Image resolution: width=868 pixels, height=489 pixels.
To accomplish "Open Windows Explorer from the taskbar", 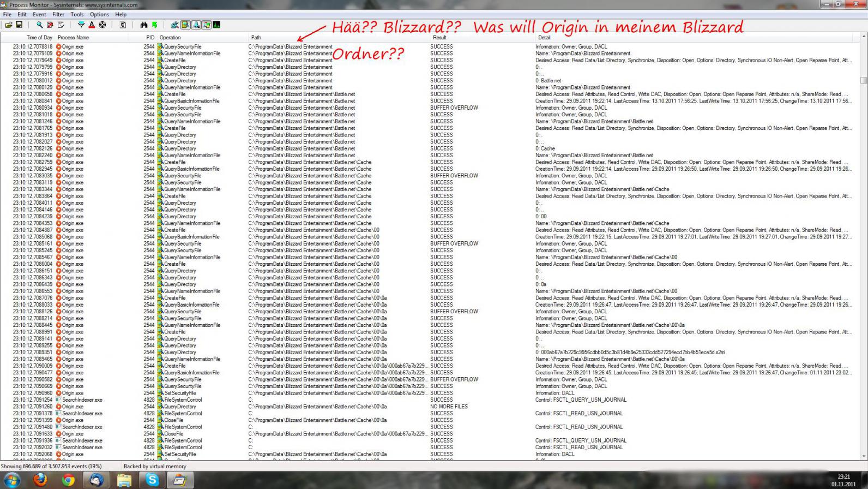I will (x=124, y=480).
